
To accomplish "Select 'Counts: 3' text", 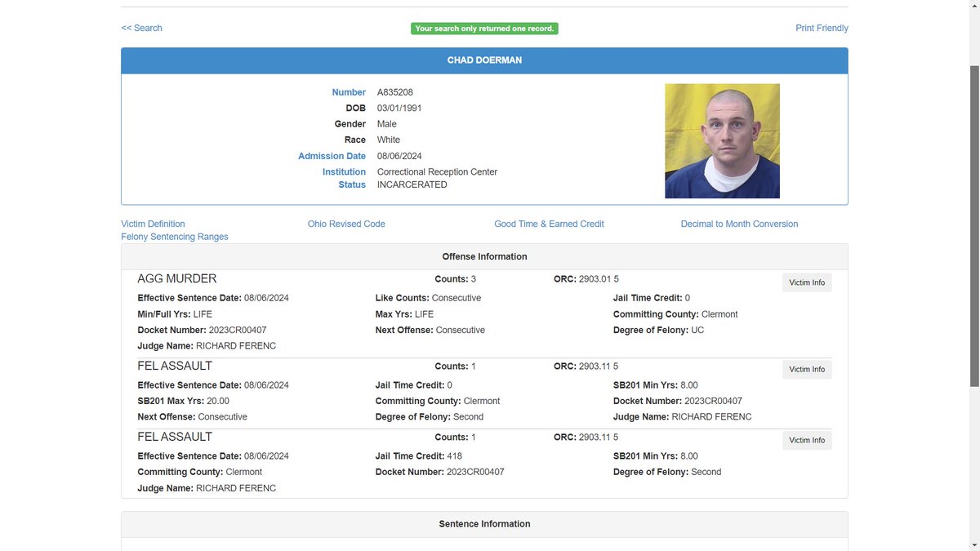I will [x=456, y=279].
